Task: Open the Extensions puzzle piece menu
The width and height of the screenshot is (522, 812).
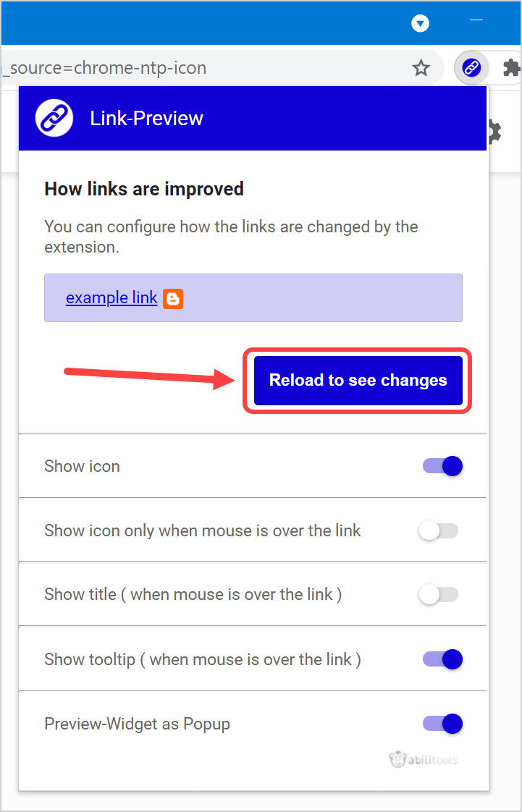Action: click(x=512, y=68)
